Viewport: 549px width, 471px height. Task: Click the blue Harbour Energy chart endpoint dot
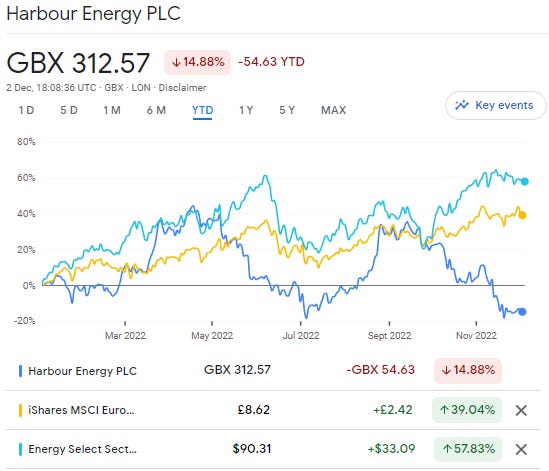pyautogui.click(x=522, y=312)
